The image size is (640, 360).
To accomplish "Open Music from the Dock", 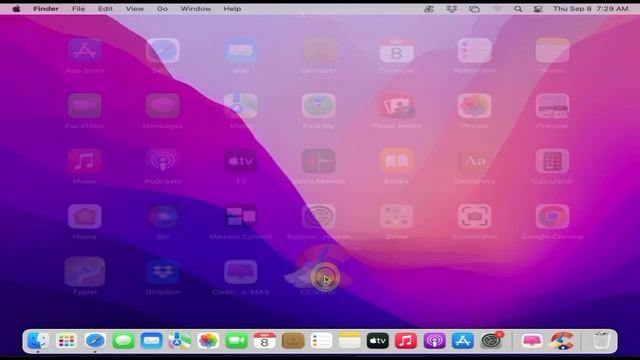I will 406,340.
